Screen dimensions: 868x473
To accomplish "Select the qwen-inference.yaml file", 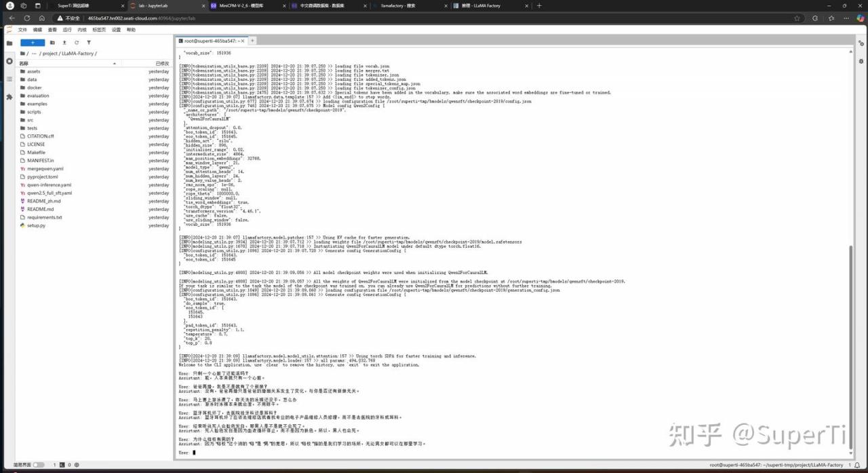I will 94,185.
